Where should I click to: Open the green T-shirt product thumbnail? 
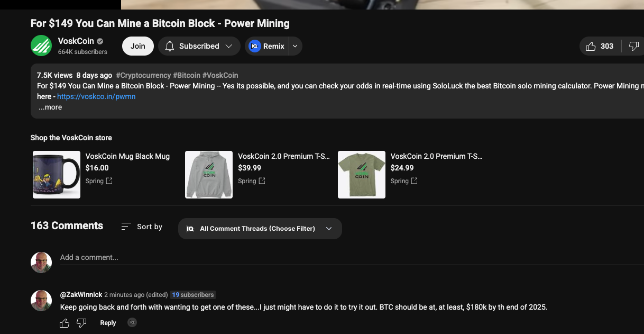362,175
